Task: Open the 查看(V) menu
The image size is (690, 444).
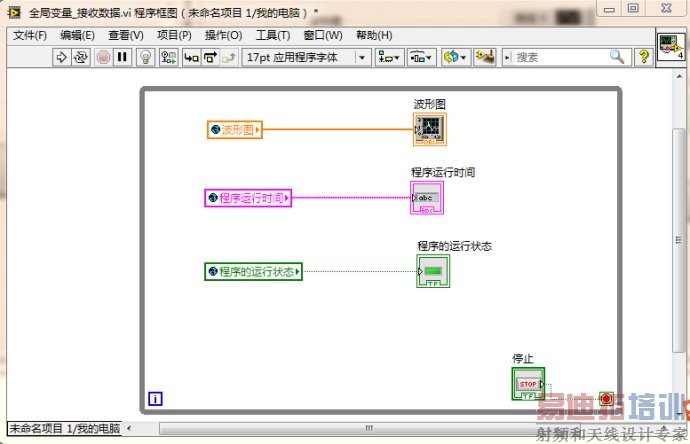Action: tap(126, 35)
